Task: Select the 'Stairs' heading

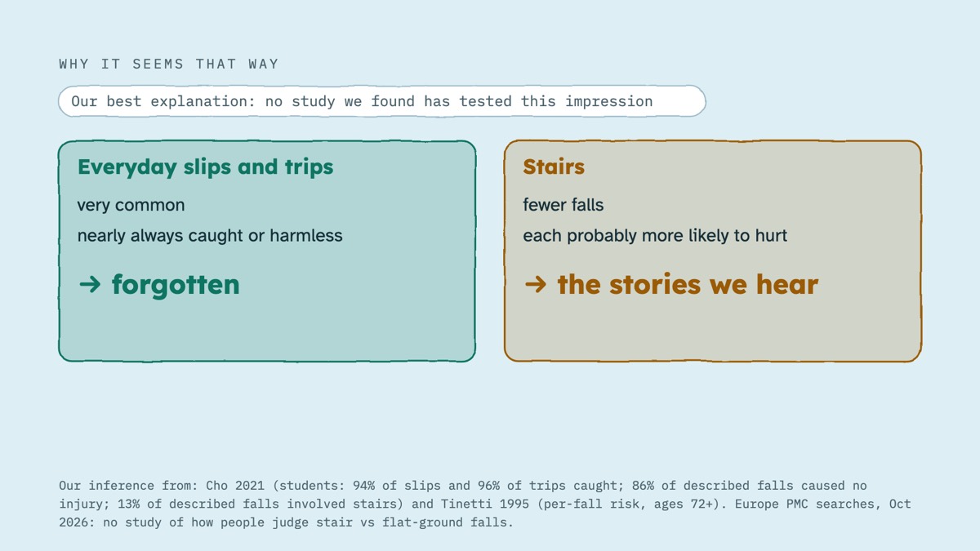Action: coord(554,167)
